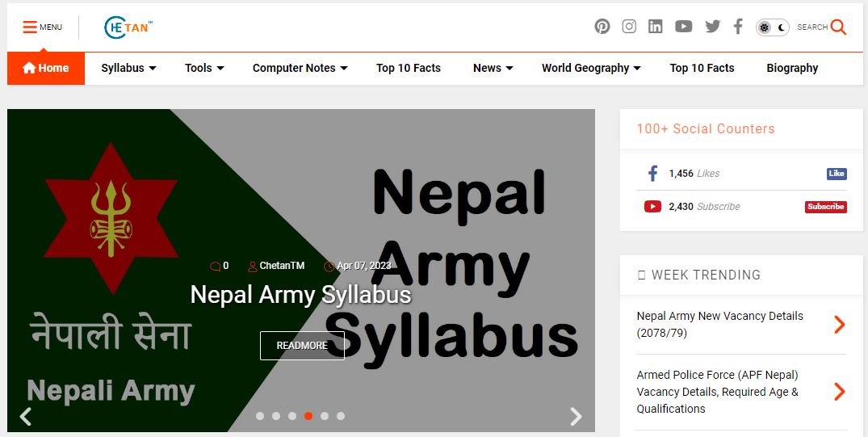Go to Home tab

tap(46, 68)
